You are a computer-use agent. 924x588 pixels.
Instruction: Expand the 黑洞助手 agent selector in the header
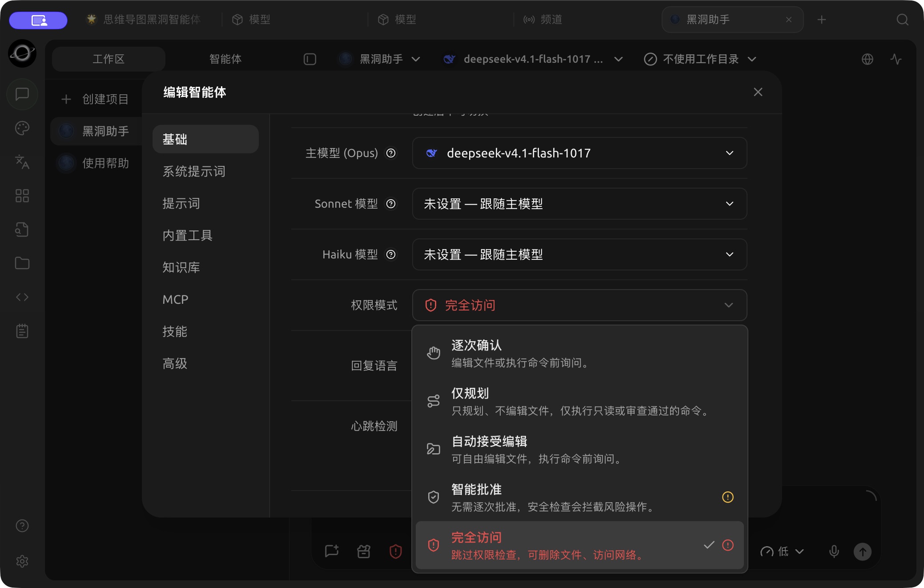pyautogui.click(x=380, y=59)
